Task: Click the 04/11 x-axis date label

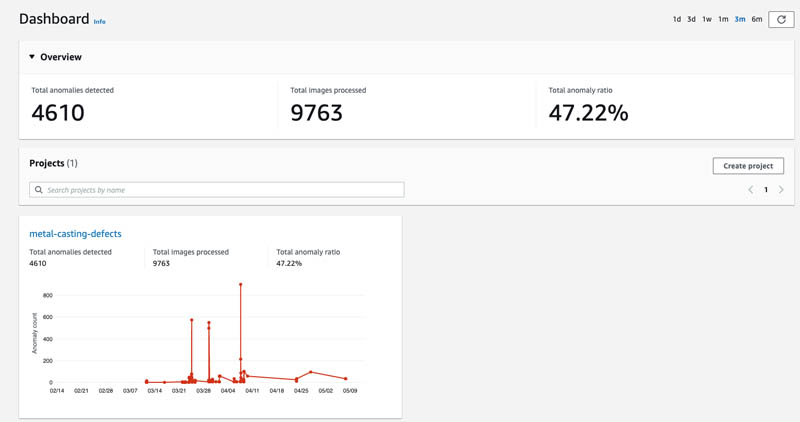Action: coord(252,391)
